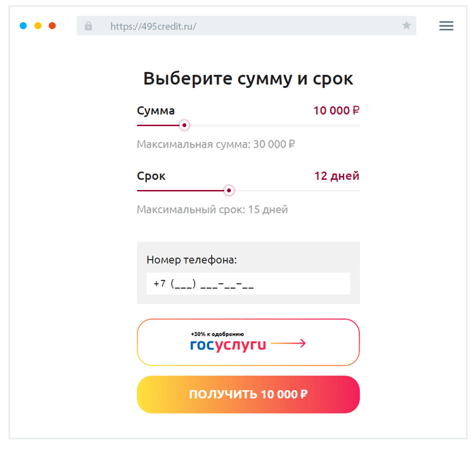
Task: Open the hamburger menu
Action: click(446, 26)
